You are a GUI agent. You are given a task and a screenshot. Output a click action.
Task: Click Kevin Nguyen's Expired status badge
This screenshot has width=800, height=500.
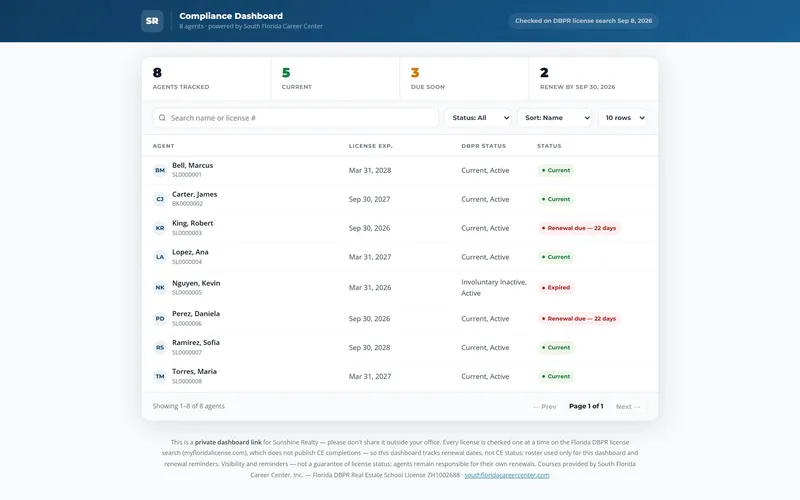coord(556,287)
